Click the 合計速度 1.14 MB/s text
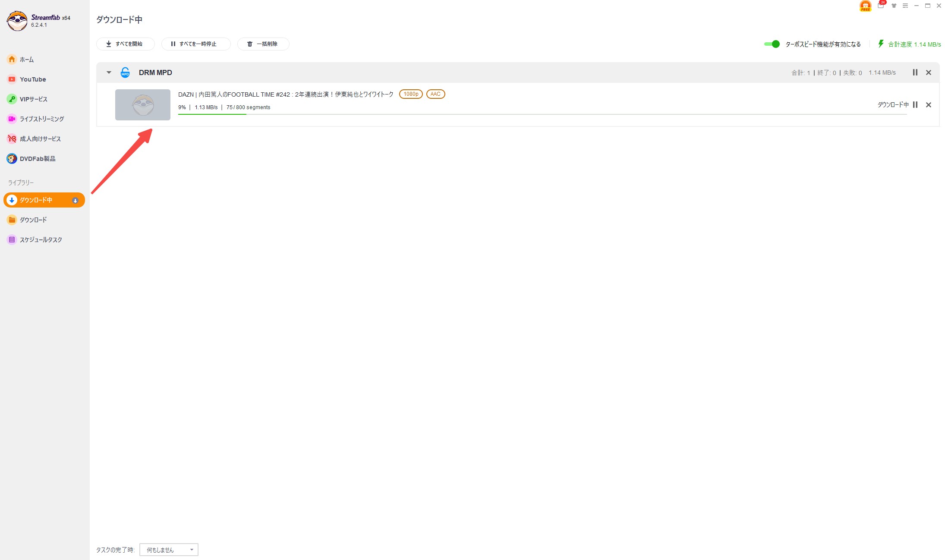 pos(914,44)
